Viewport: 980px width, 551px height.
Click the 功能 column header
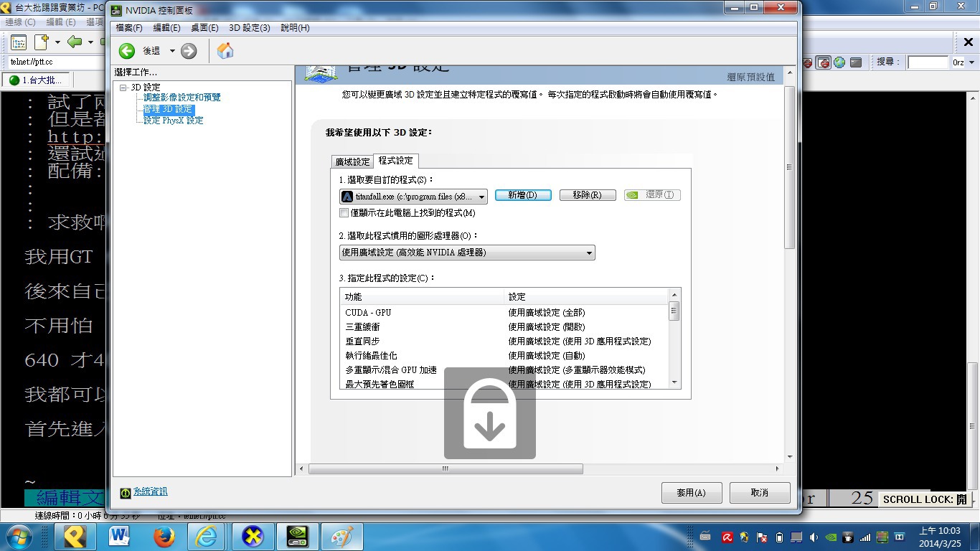(x=422, y=296)
